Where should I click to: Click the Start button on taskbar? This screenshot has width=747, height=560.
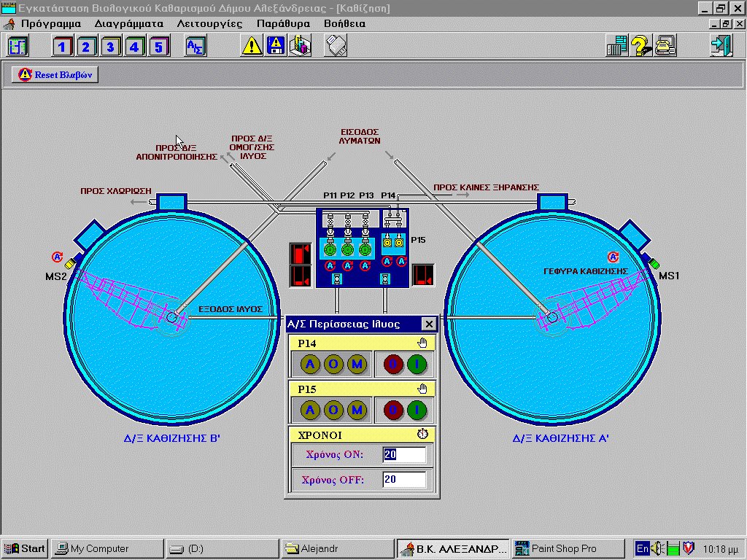(26, 548)
